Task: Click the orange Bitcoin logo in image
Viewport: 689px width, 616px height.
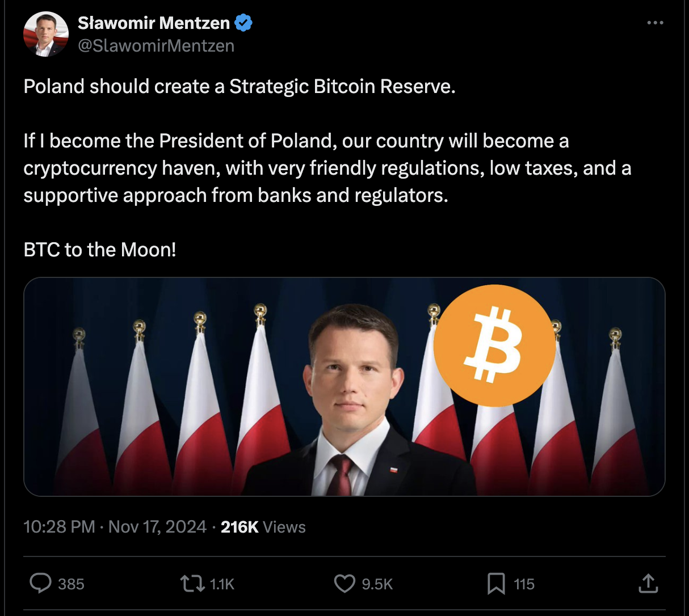Action: (x=494, y=345)
